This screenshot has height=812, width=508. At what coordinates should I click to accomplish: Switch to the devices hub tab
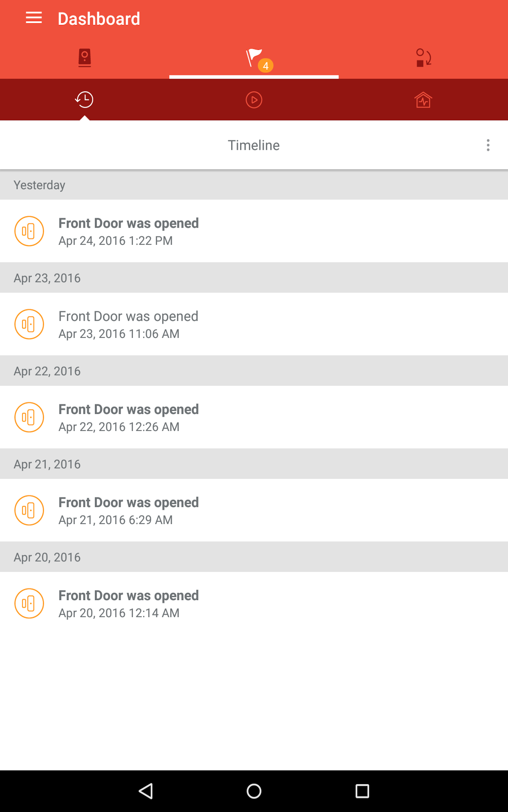(85, 58)
